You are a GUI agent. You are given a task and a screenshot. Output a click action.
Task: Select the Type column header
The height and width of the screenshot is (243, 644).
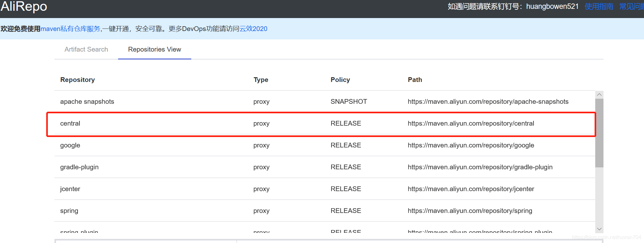click(261, 80)
